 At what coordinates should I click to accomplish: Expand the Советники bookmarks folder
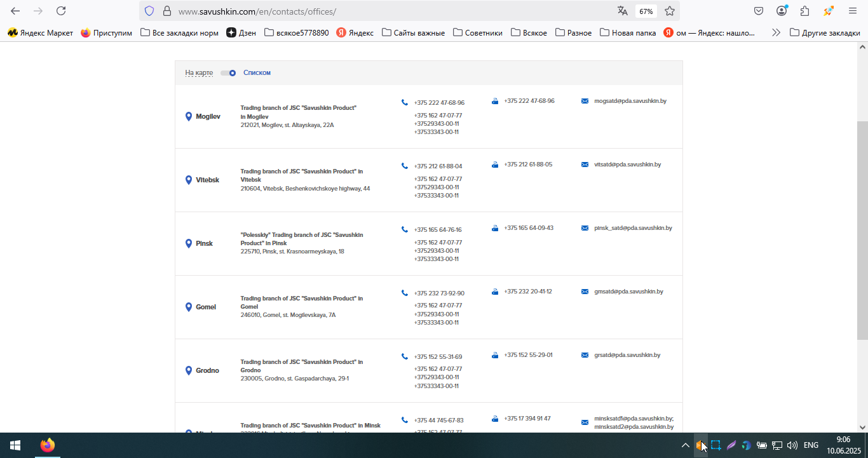pos(478,32)
